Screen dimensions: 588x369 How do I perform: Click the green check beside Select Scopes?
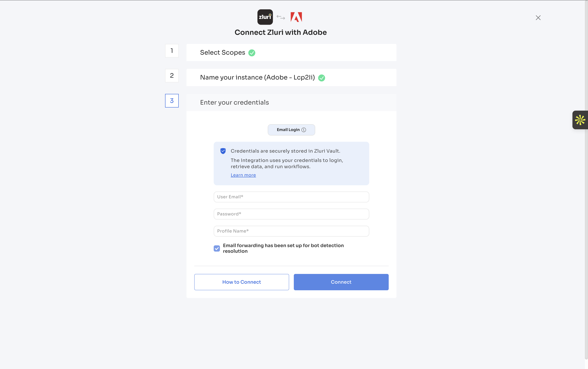click(252, 53)
